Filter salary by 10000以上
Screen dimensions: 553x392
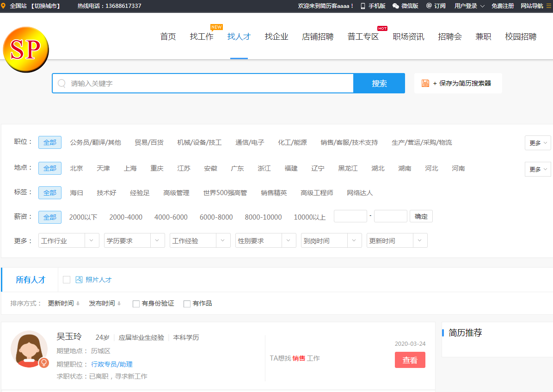tap(310, 217)
